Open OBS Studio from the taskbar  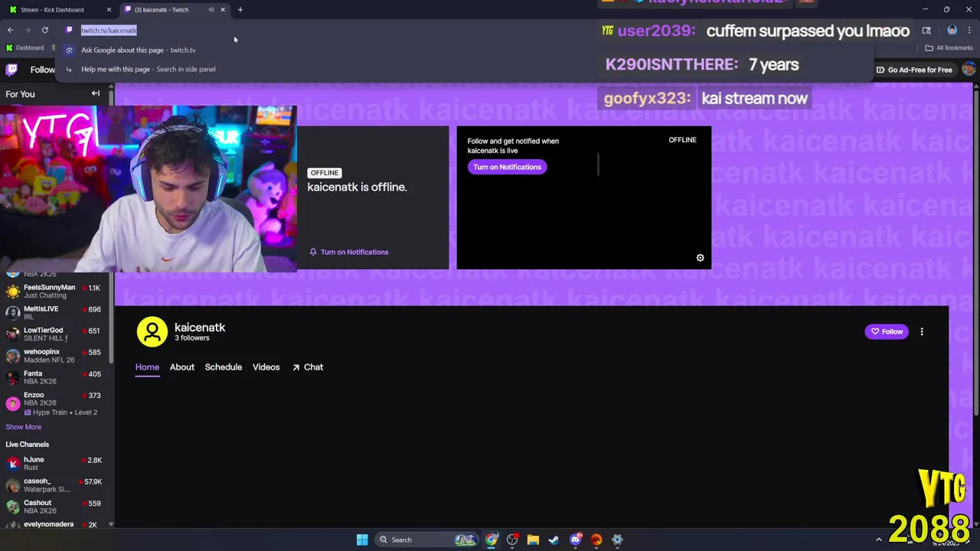512,540
